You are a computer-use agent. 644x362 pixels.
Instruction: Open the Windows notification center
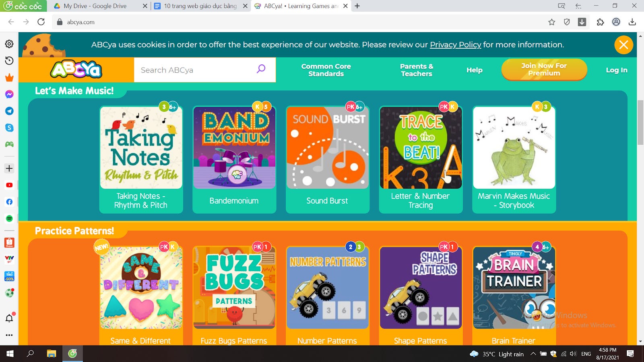click(630, 354)
